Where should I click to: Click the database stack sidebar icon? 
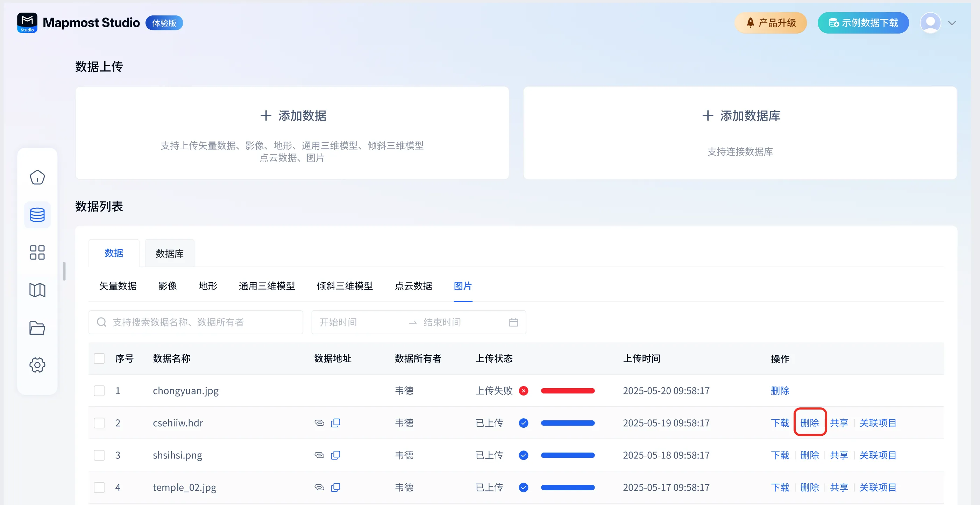point(37,215)
